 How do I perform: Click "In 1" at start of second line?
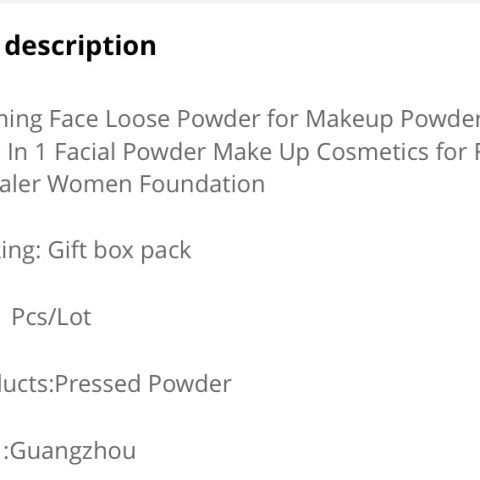coord(26,152)
